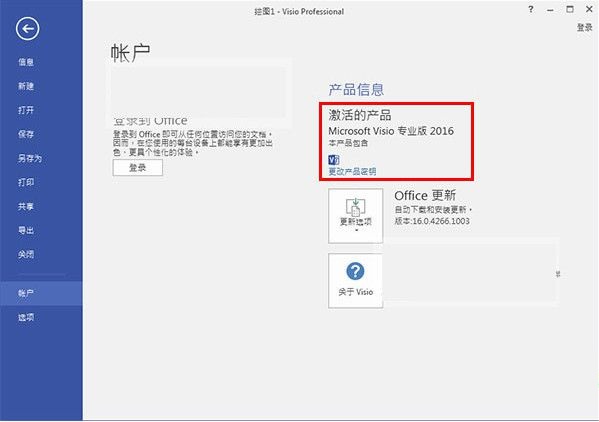Click the 帐户 page title

130,53
